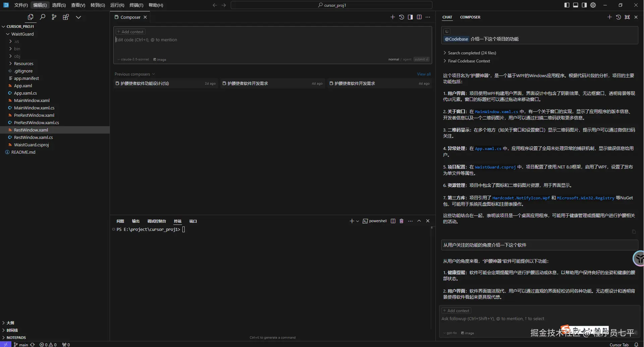Open the 编辑(E) menu
The image size is (644, 347).
40,5
